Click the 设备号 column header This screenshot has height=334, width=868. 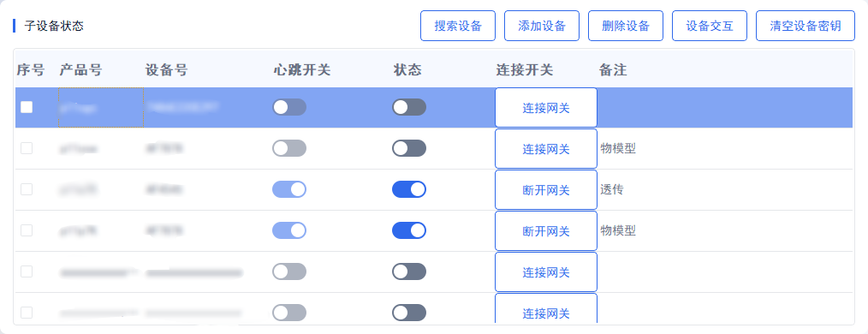coord(166,70)
